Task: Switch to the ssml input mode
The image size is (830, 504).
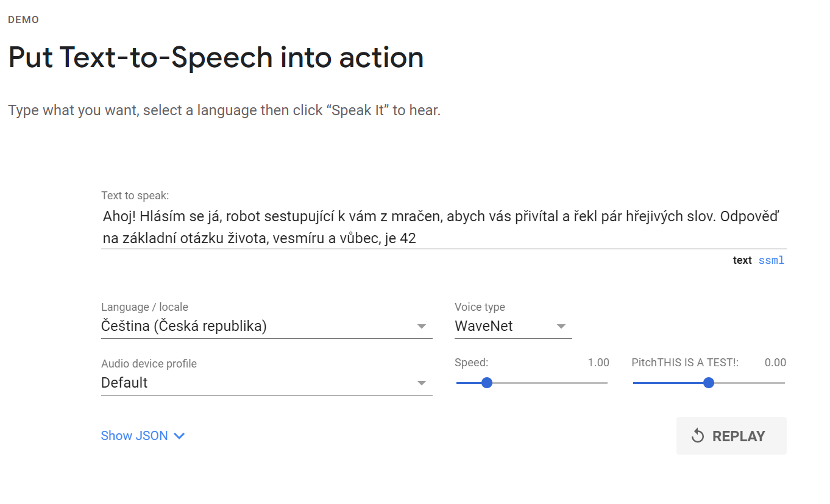Action: [x=771, y=260]
